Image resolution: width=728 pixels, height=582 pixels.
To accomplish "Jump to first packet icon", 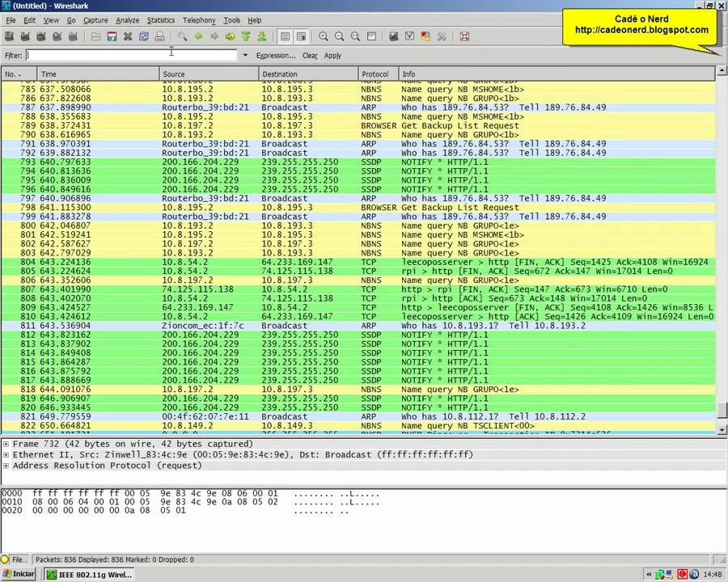I will tap(246, 36).
